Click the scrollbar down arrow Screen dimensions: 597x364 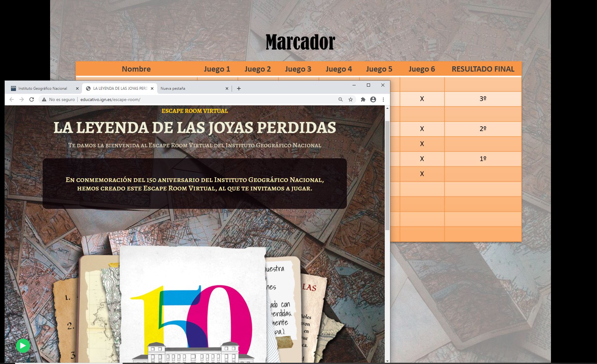click(387, 361)
